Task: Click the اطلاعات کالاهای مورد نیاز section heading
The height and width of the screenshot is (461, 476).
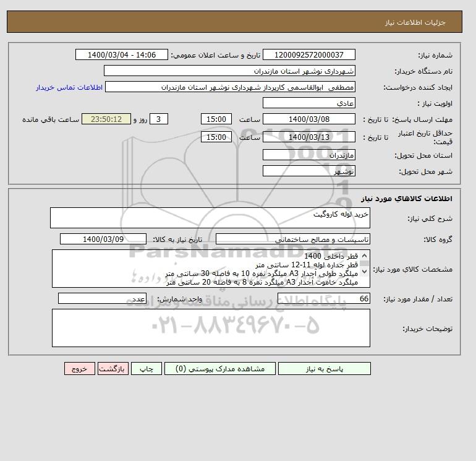Action: click(407, 199)
